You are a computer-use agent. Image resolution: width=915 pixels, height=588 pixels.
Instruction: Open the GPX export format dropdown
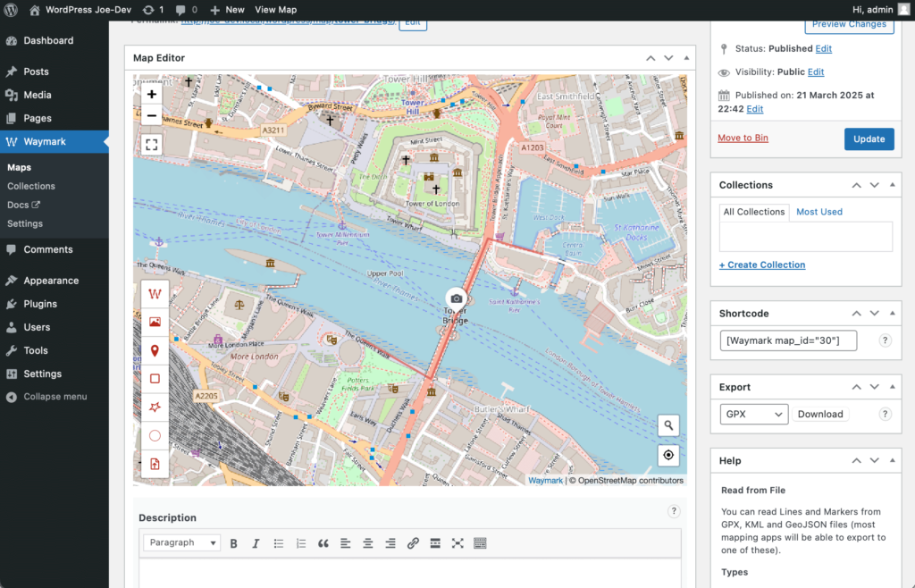[753, 414]
